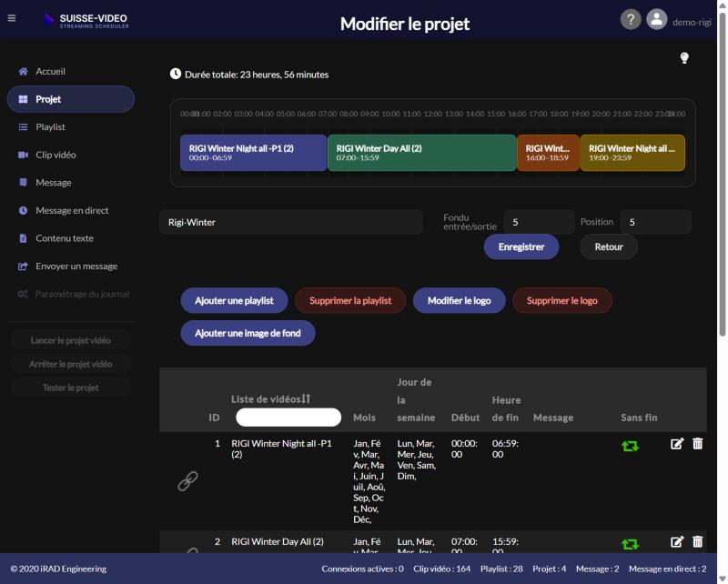Click Tester le projet button
728x584 pixels.
coord(71,388)
